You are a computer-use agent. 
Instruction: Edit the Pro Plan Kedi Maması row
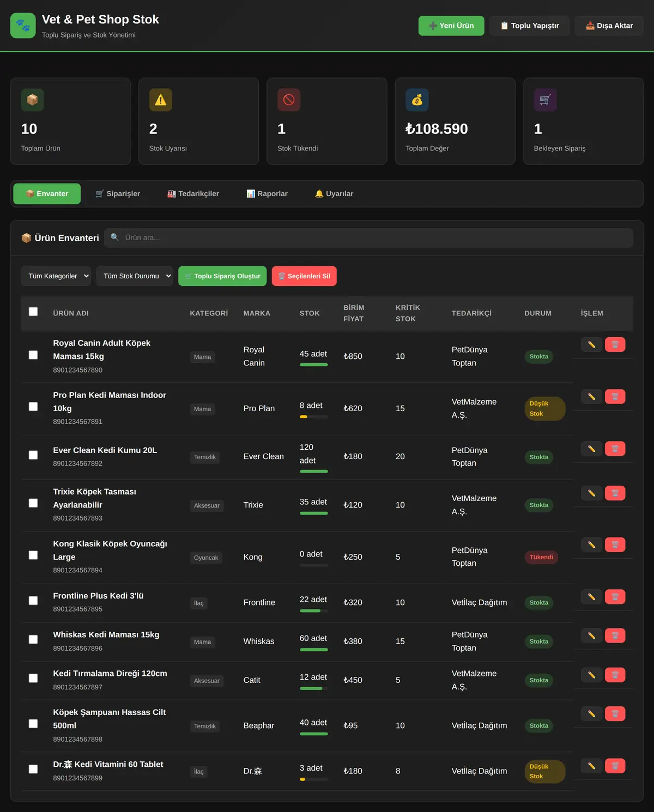[591, 396]
